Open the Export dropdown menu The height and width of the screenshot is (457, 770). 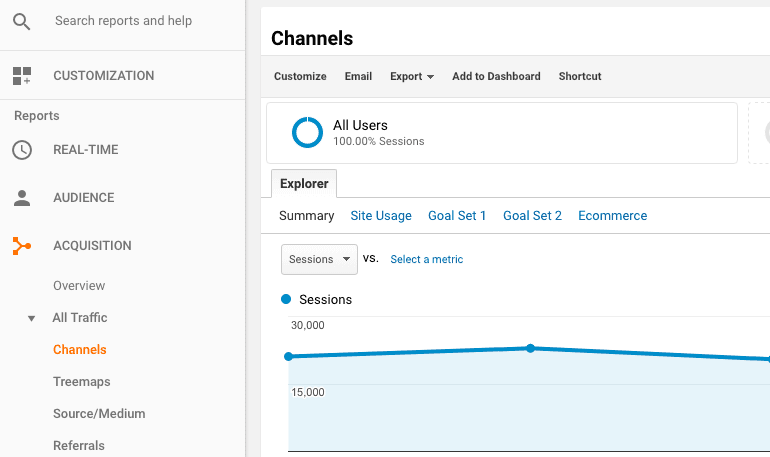click(x=411, y=76)
